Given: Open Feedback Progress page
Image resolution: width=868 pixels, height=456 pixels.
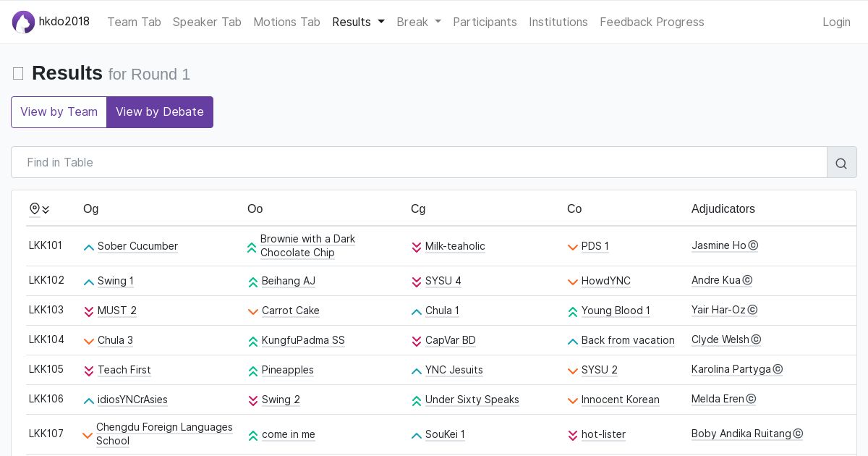Looking at the screenshot, I should [x=652, y=22].
